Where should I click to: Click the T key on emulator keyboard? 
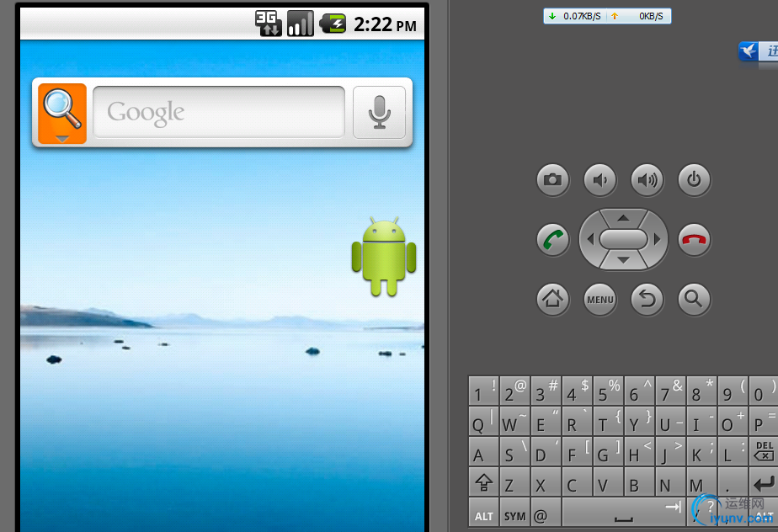click(x=609, y=422)
